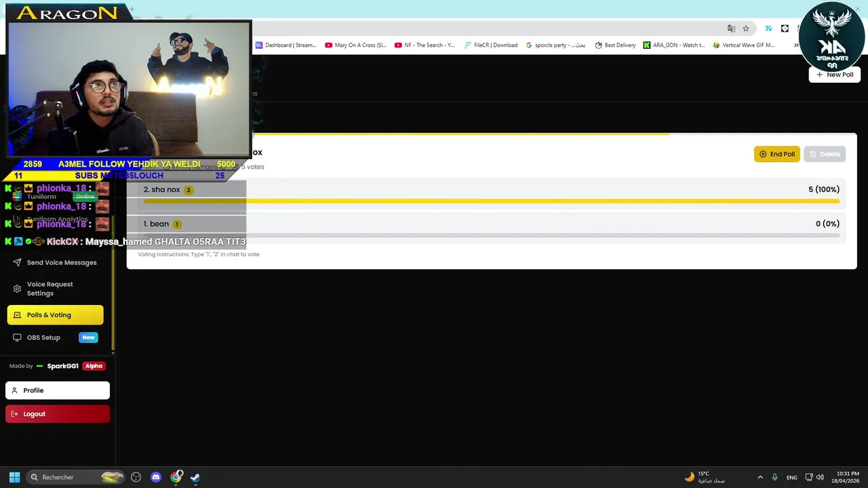Bookmark this page with the star icon
This screenshot has width=868, height=488.
(x=746, y=28)
